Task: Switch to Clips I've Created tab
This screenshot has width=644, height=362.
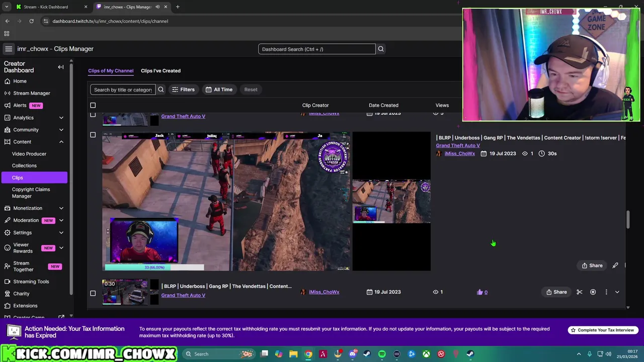Action: coord(160,71)
